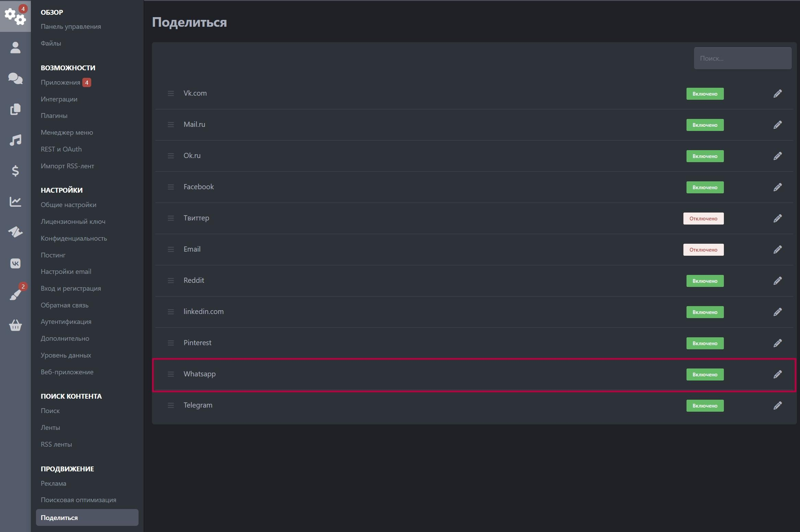This screenshot has height=532, width=800.
Task: Open the dollar sign billing section
Action: [x=15, y=171]
